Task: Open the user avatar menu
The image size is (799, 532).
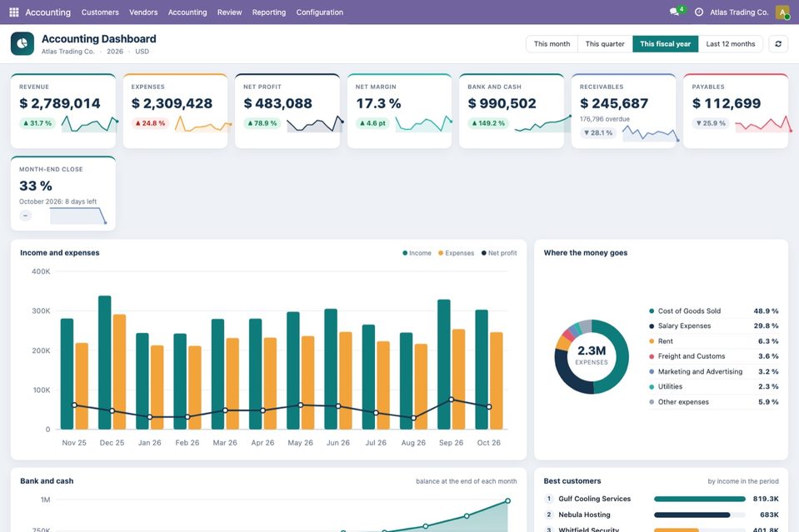Action: [782, 12]
